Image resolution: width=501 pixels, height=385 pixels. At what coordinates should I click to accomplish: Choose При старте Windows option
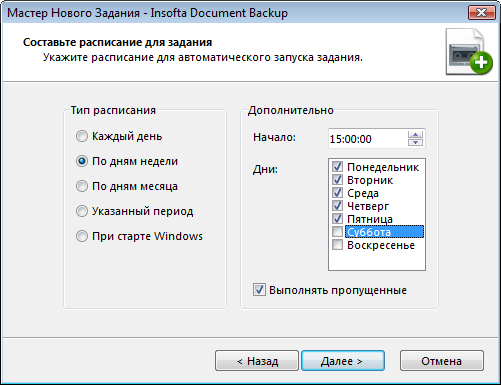[x=82, y=236]
